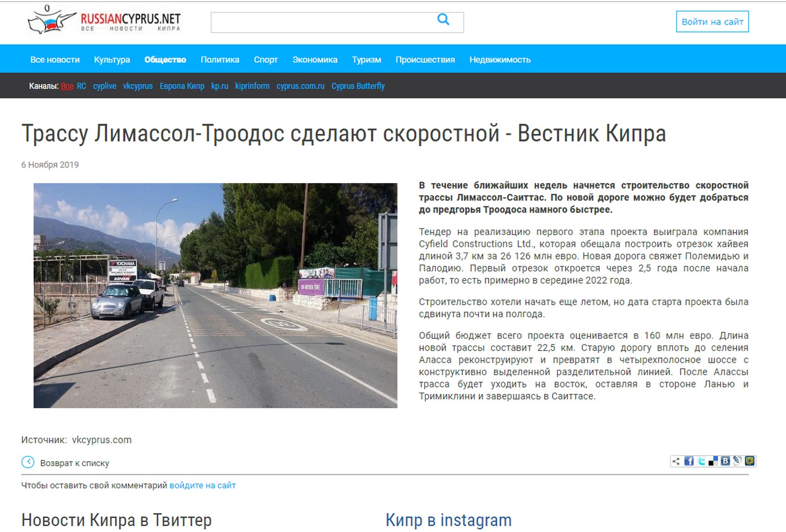Viewport: 786px width, 532px height.
Task: Filter by the vkcyprus channel
Action: 138,86
